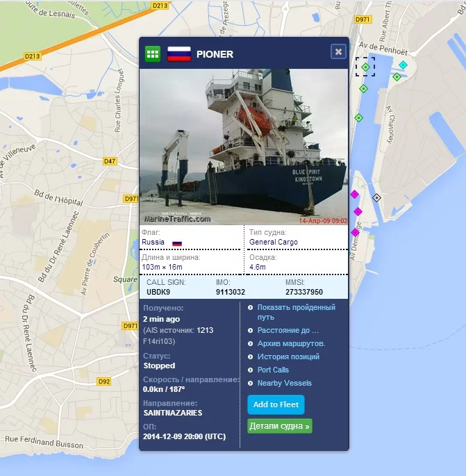Select the cyan vessel marker near Av de Penhoët
The height and width of the screenshot is (476, 466).
[403, 65]
